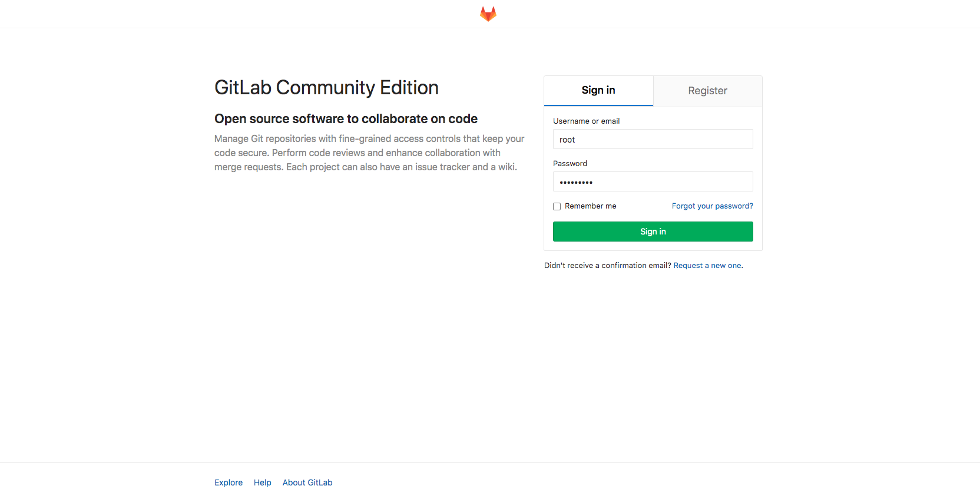Click the 'Open source software' subheading
This screenshot has width=980, height=499.
pos(346,119)
